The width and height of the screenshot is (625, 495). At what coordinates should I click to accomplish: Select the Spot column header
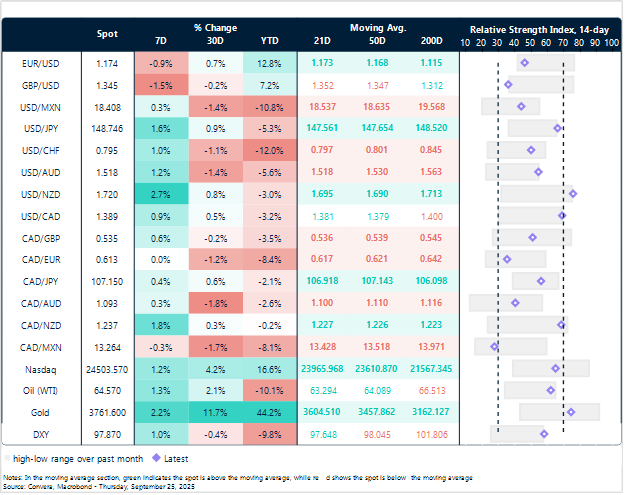[x=107, y=34]
